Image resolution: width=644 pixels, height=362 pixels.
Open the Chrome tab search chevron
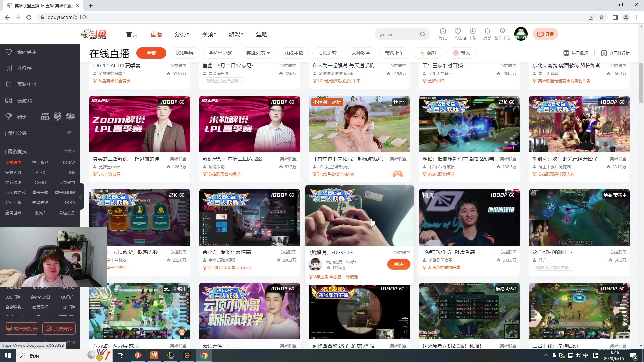590,5
